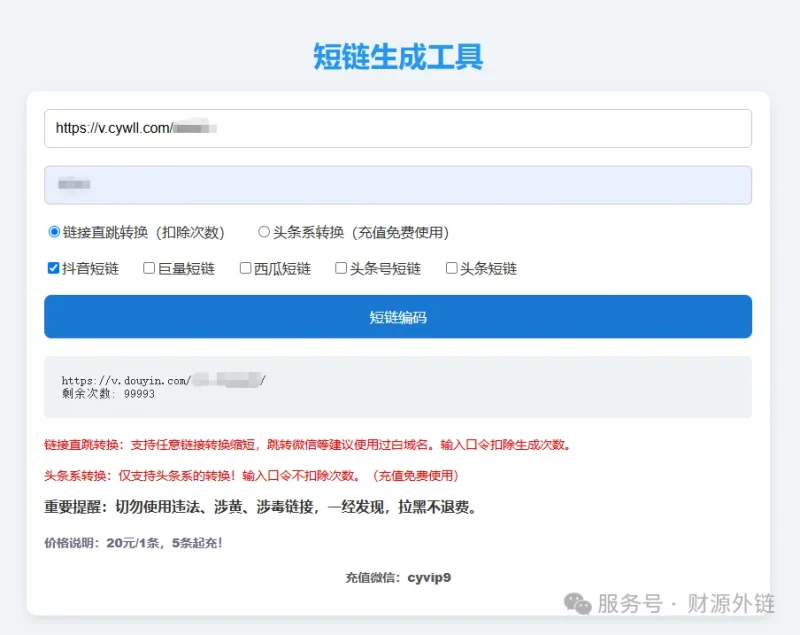Check the 西瓜短链 checkbox
This screenshot has height=635, width=800.
[244, 267]
